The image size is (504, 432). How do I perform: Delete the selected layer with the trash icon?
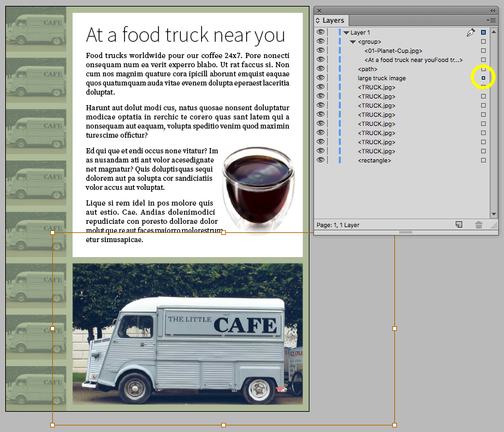pyautogui.click(x=479, y=225)
